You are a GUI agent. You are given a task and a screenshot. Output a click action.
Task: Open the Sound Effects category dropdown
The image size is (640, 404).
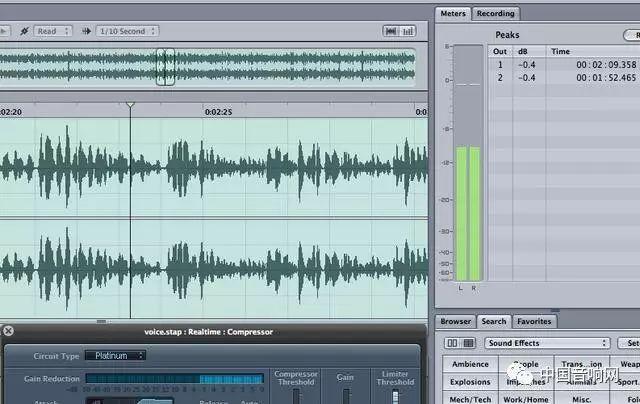point(547,343)
